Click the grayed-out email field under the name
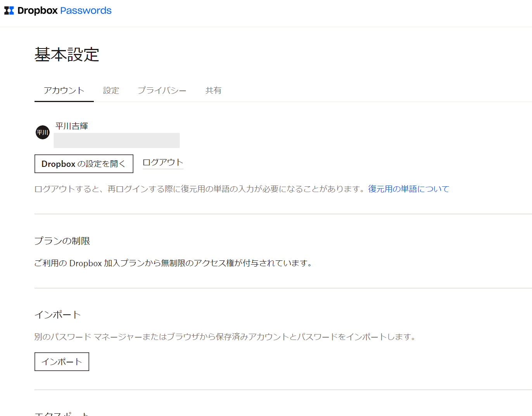This screenshot has height=416, width=532. pos(116,140)
